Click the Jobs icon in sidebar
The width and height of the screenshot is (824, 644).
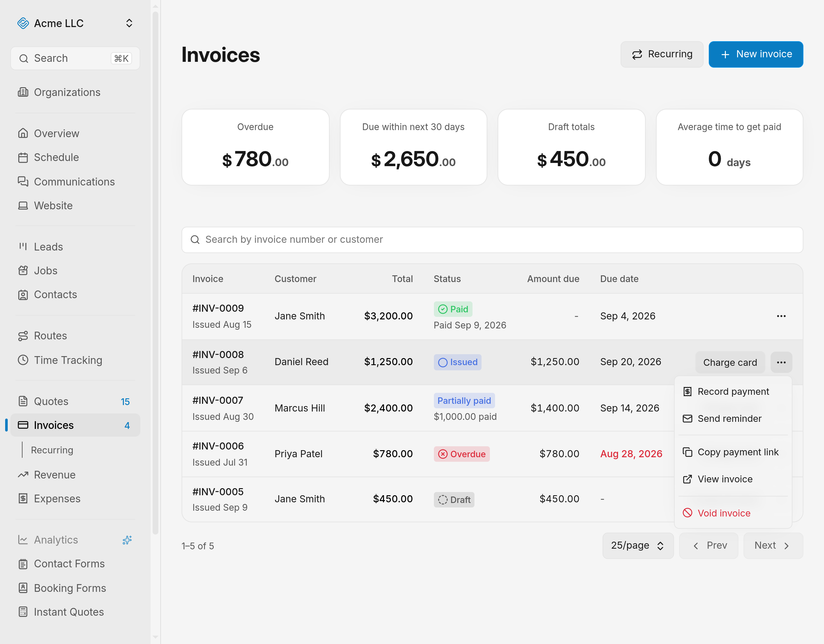tap(23, 271)
